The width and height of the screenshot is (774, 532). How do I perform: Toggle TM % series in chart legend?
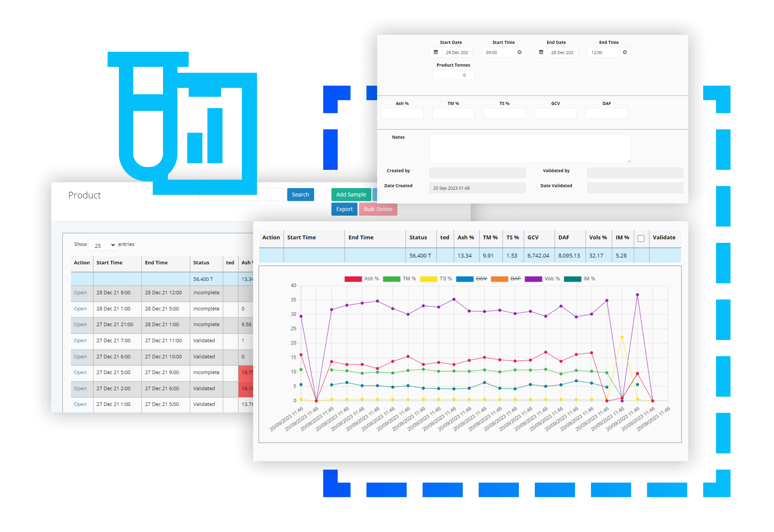point(399,279)
